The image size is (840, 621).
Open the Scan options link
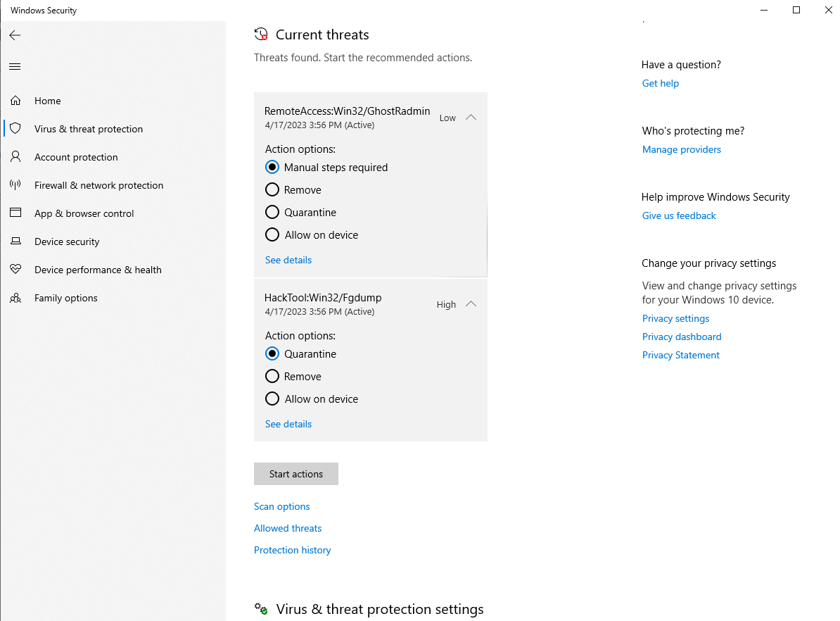click(x=281, y=506)
